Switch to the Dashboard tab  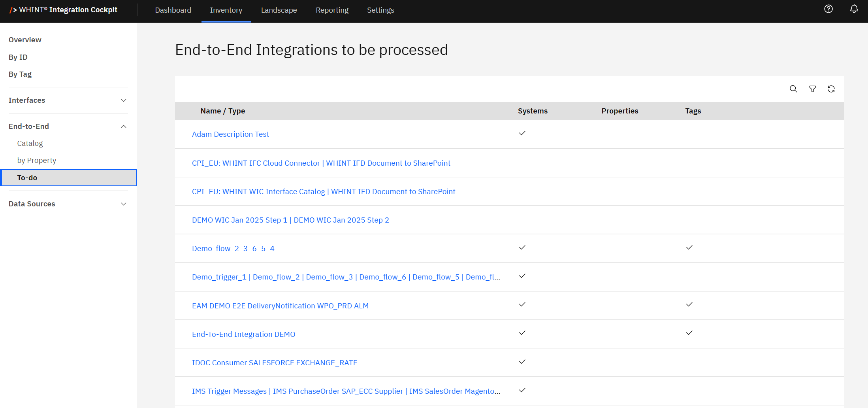(x=173, y=10)
